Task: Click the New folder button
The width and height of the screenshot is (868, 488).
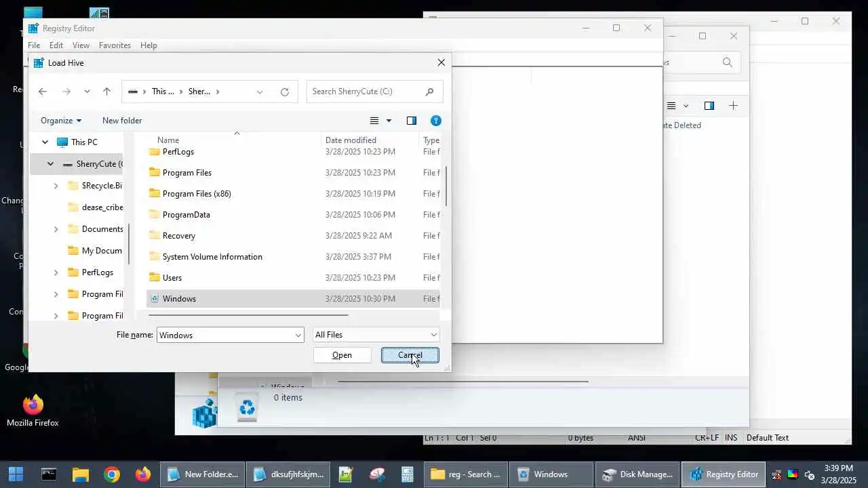Action: coord(122,121)
